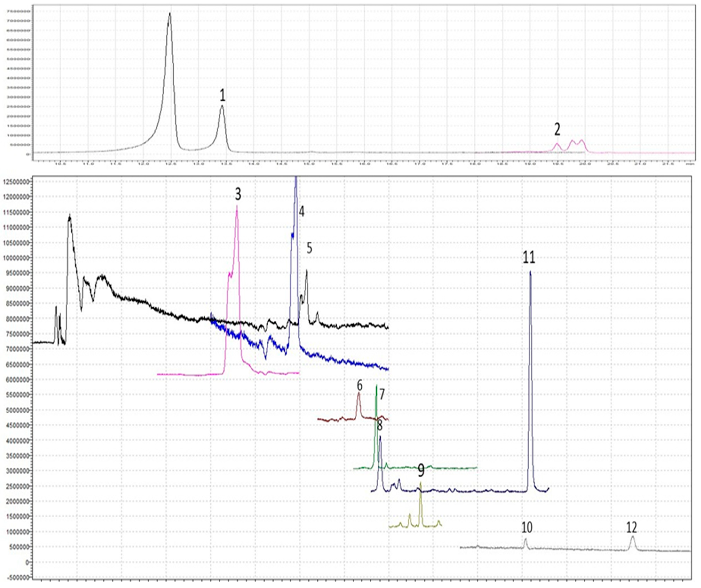The height and width of the screenshot is (588, 701).
Task: Click peak label 3 above magenta peak
Action: [x=238, y=194]
